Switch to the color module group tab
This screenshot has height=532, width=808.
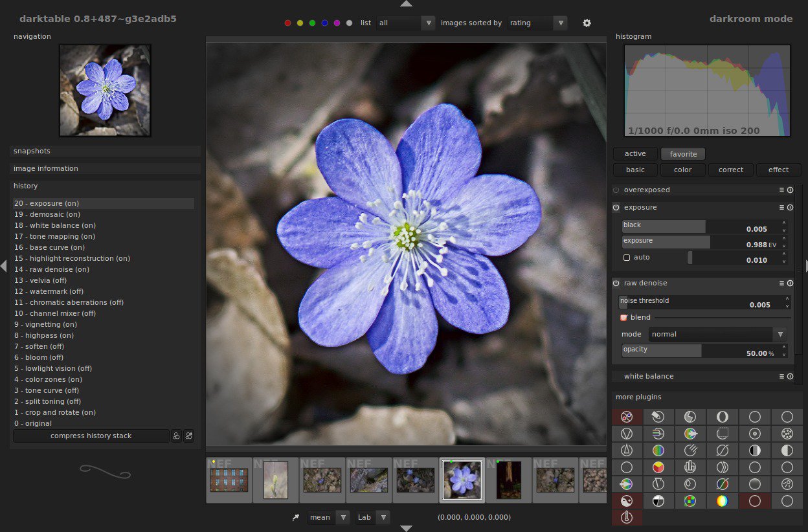[x=683, y=170]
